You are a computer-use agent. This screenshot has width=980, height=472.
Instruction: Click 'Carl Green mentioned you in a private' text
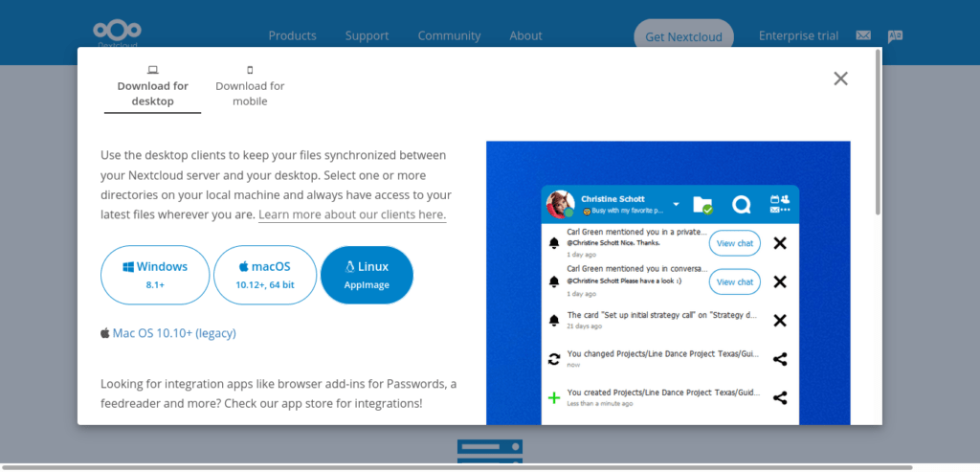636,232
